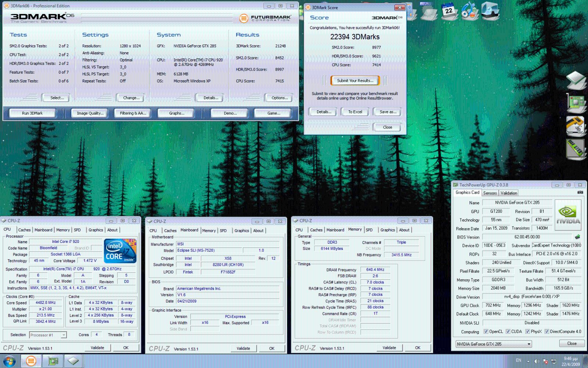Click the Game... button
The height and width of the screenshot is (368, 588).
(x=273, y=113)
